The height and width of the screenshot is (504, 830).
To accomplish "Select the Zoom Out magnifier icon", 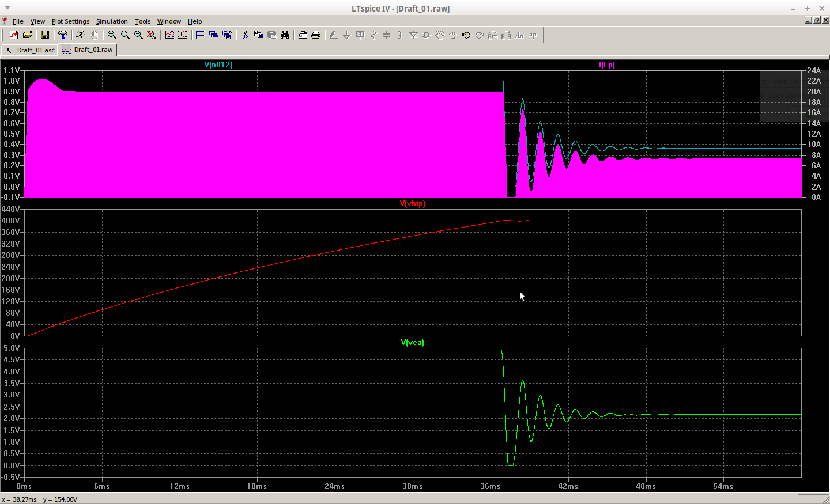I will click(x=138, y=35).
